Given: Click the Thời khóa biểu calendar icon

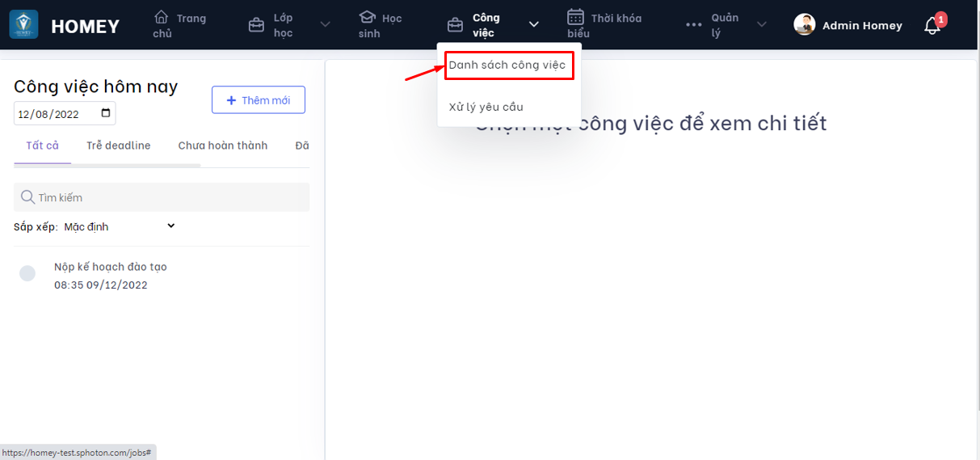Looking at the screenshot, I should [x=575, y=17].
